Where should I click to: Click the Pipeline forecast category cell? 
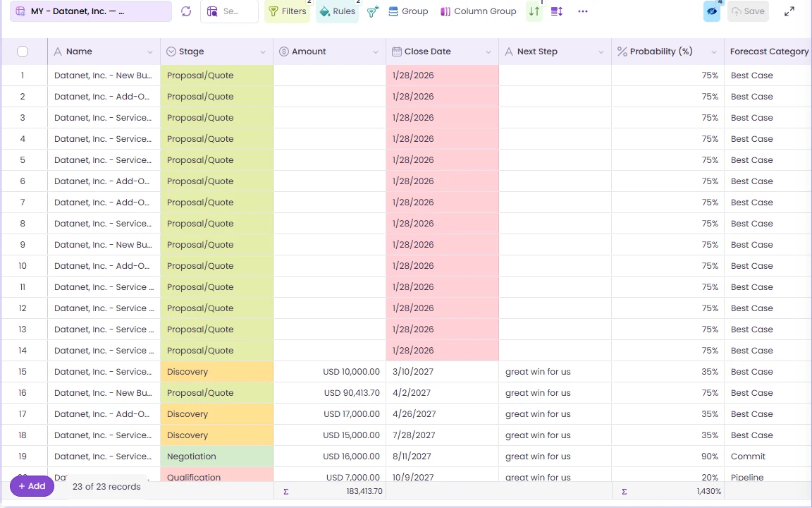(x=768, y=475)
